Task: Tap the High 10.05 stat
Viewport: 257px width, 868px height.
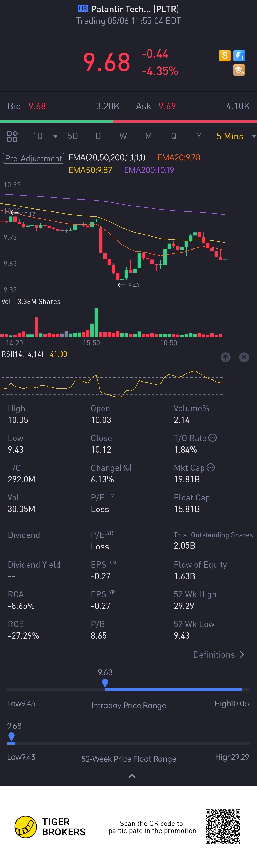Action: tap(18, 414)
